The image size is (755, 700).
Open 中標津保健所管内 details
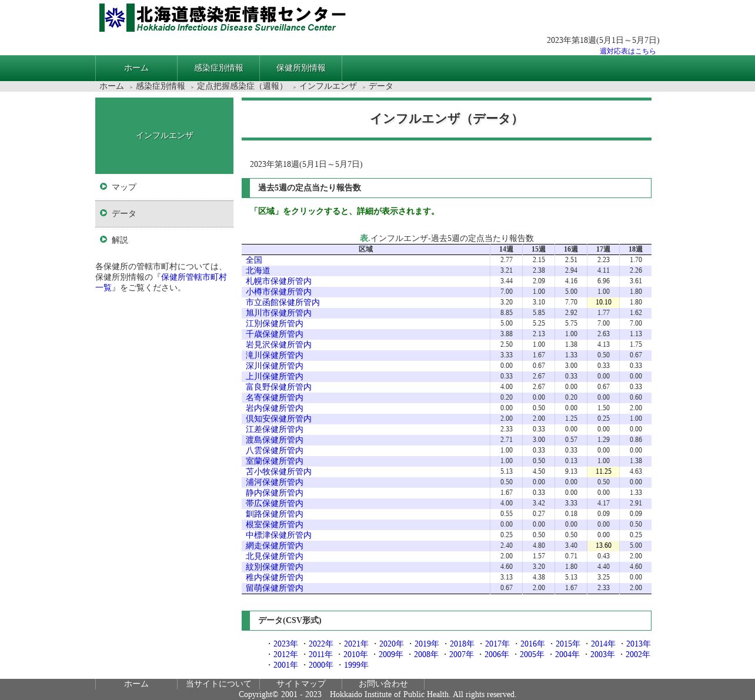279,535
